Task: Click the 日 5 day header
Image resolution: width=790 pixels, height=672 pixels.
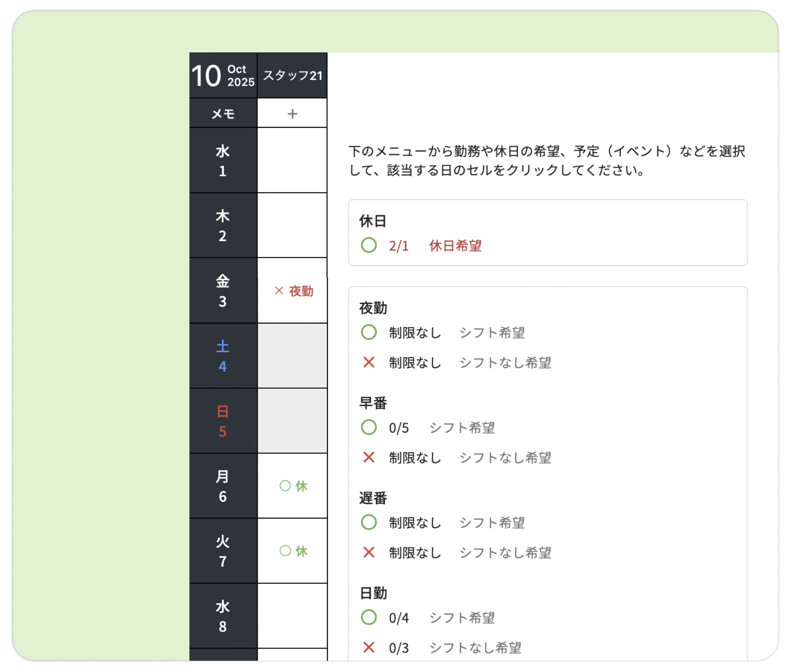Action: 223,421
